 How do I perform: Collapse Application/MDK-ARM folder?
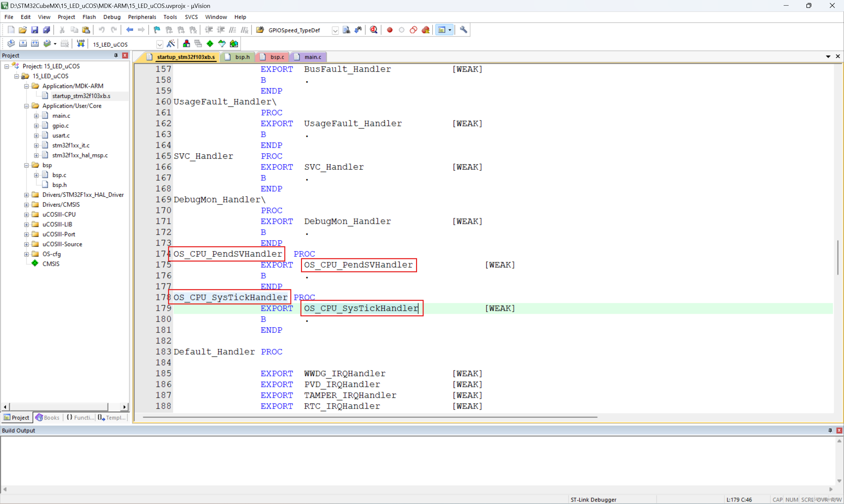[x=26, y=86]
